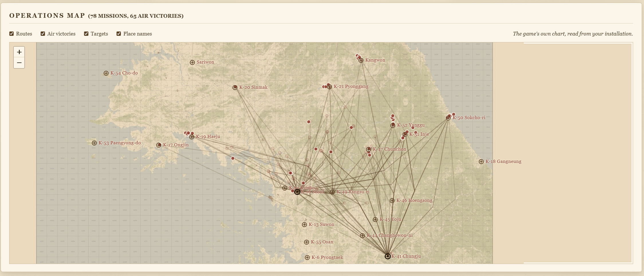Viewport: 644px width, 276px height.
Task: Hide Place names on the map
Action: 119,34
